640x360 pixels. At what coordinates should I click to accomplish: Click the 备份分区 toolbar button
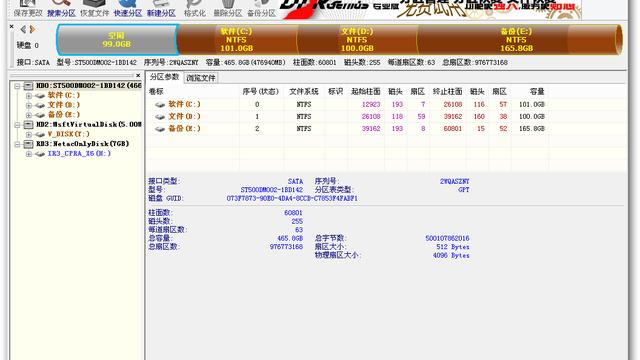coord(261,9)
